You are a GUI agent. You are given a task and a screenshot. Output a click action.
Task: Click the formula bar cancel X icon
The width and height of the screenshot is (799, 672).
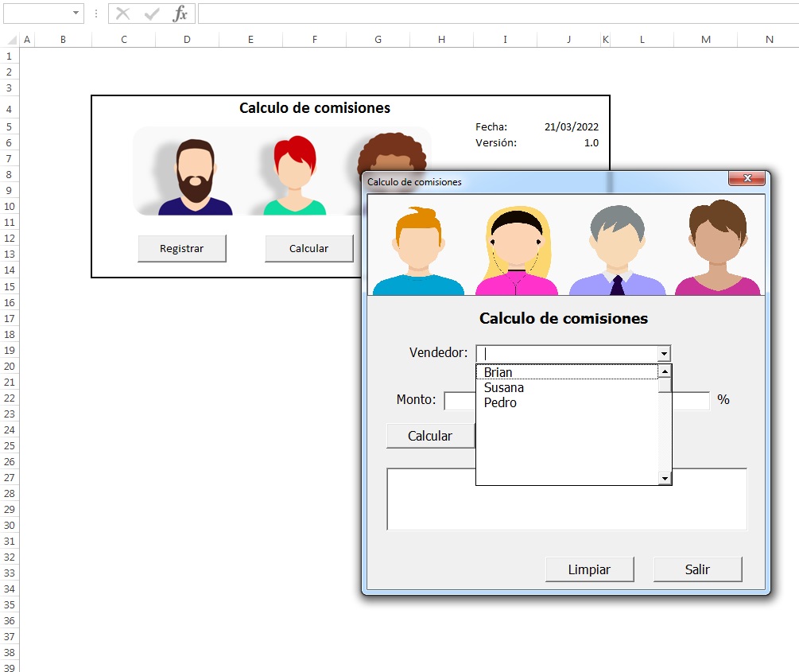(122, 14)
